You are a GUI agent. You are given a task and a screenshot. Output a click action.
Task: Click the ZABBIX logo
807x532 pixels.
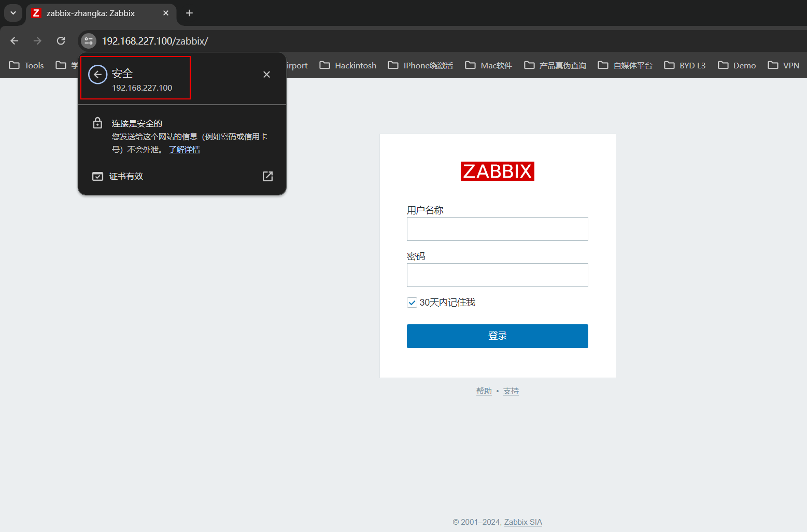coord(498,171)
